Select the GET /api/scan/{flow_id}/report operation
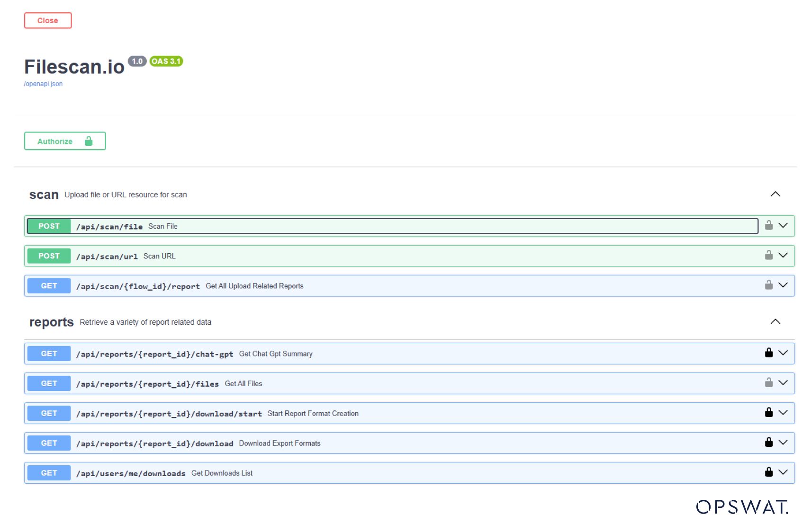Screen dimensions: 811x532 (138, 286)
